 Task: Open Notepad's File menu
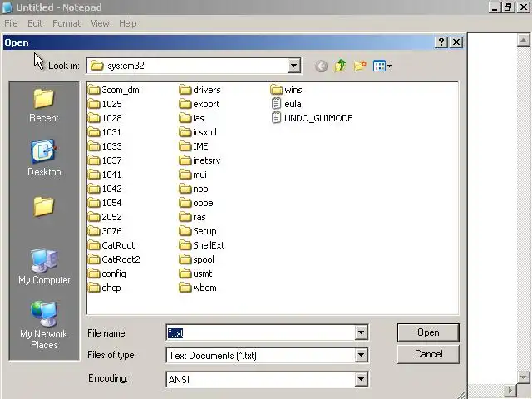pos(11,23)
